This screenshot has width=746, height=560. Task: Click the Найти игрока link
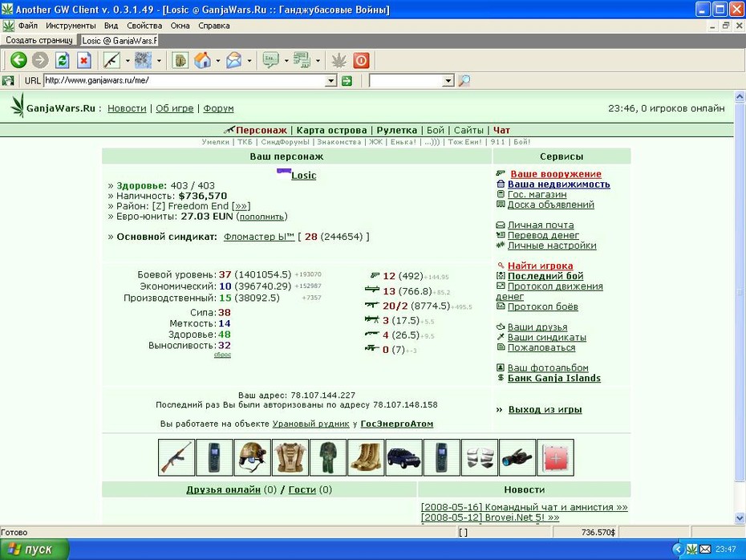point(540,266)
